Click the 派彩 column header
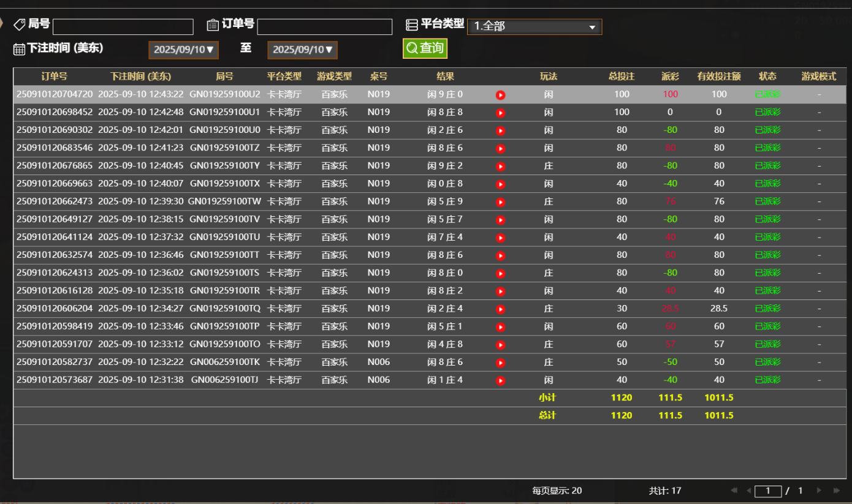The height and width of the screenshot is (504, 852). click(x=670, y=77)
